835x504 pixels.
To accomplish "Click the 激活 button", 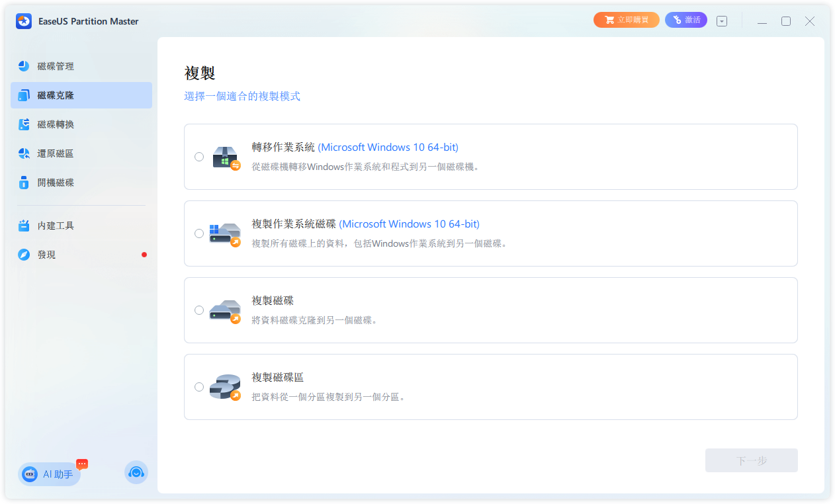I will pyautogui.click(x=685, y=19).
